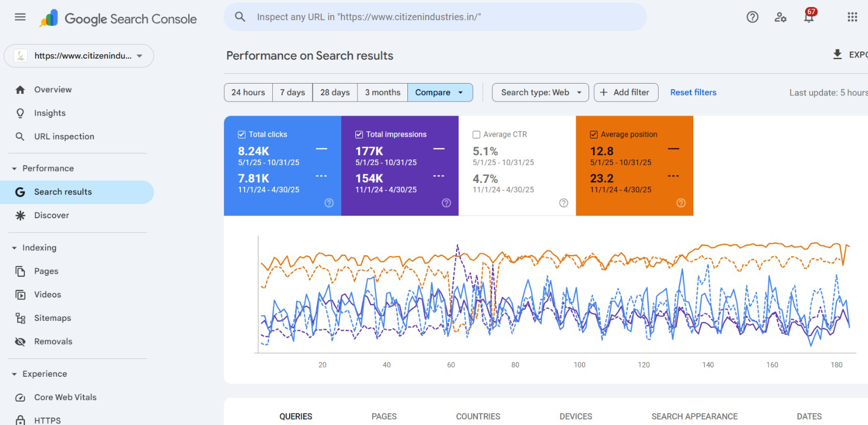Viewport: 868px width, 425px height.
Task: Open help tooltip on Average CTR card
Action: tap(564, 203)
